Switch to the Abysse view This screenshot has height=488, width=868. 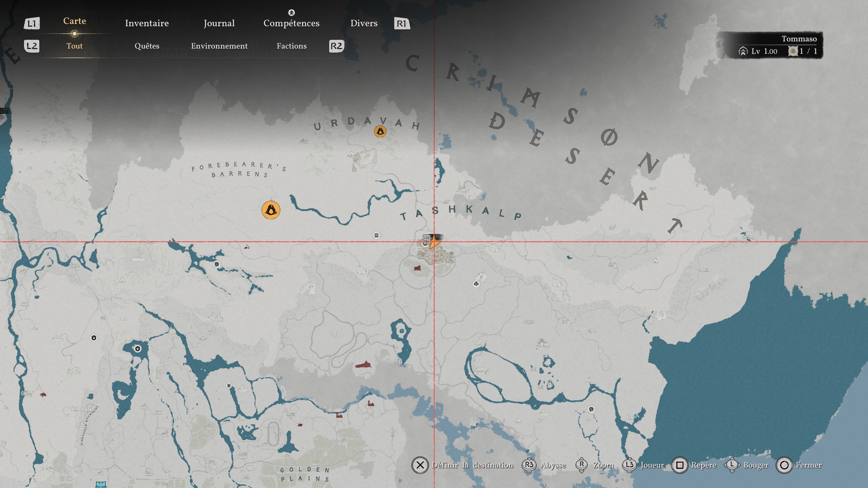tap(553, 465)
